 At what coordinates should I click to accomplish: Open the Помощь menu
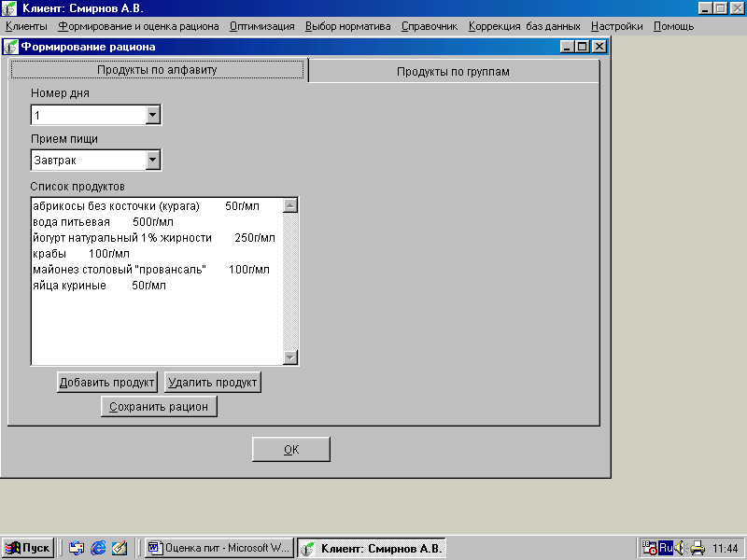pos(673,26)
